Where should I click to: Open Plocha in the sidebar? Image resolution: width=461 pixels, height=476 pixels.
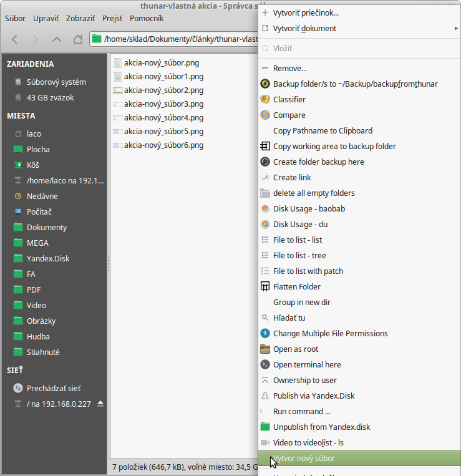(54, 149)
